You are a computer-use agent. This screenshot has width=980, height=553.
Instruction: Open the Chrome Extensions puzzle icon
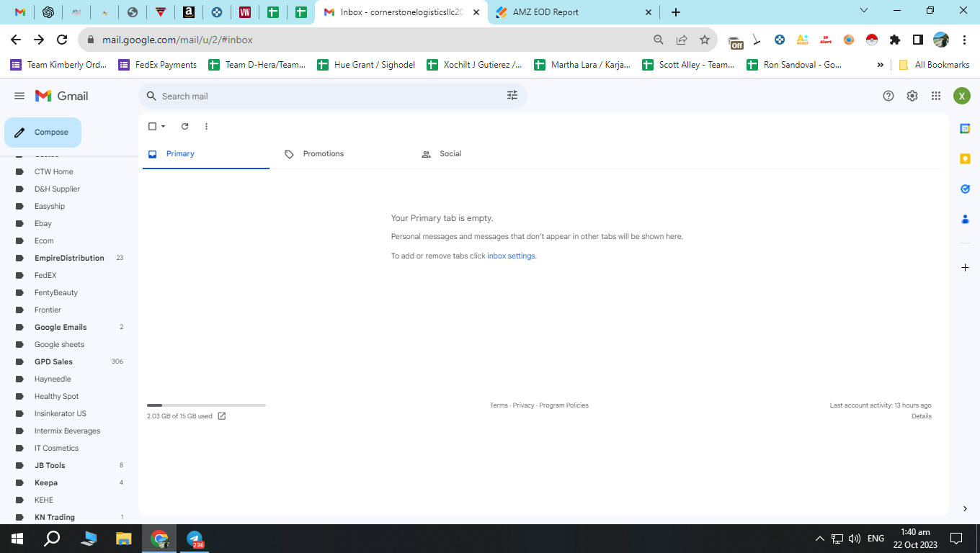pos(895,40)
